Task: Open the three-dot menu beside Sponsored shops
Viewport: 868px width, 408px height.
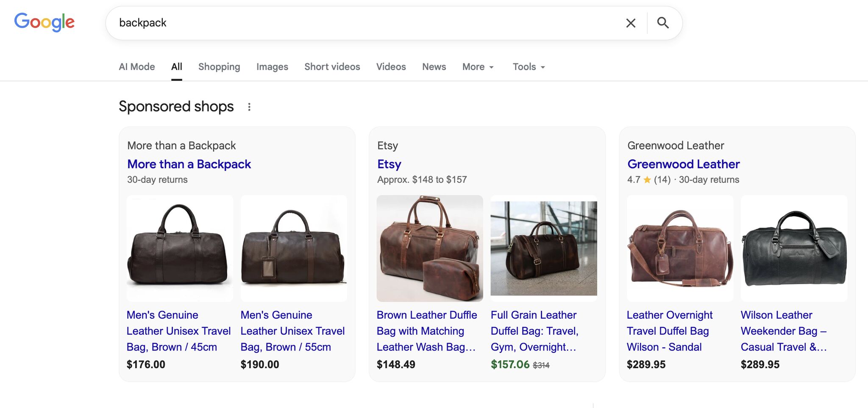Action: click(x=249, y=107)
